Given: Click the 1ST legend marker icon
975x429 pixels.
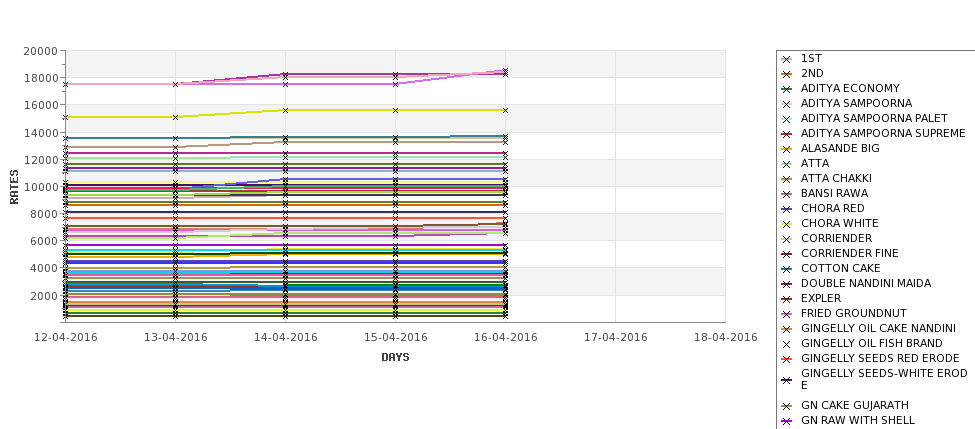Looking at the screenshot, I should [x=787, y=59].
